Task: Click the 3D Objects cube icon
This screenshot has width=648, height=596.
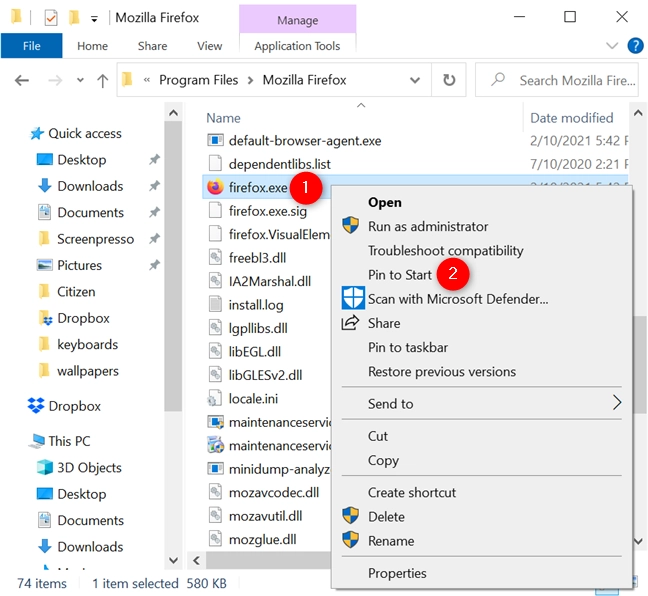Action: tap(45, 467)
